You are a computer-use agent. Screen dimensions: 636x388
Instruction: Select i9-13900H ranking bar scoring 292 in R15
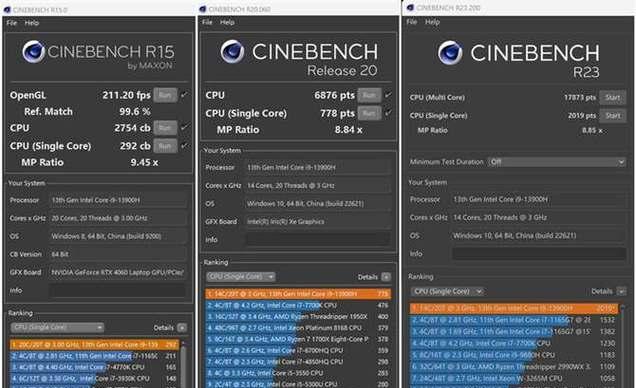pos(94,345)
